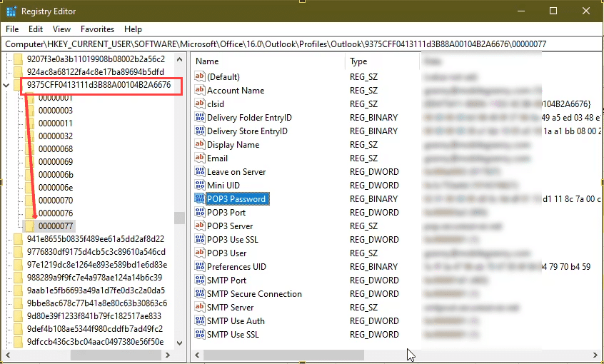Click the tree pane vertical scrollbar thumb

(179, 218)
